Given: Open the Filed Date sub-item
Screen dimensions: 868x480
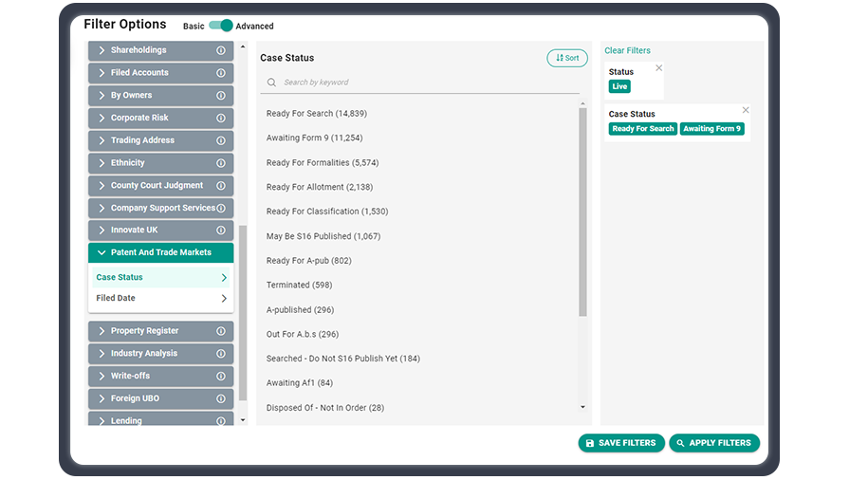Looking at the screenshot, I should click(160, 299).
